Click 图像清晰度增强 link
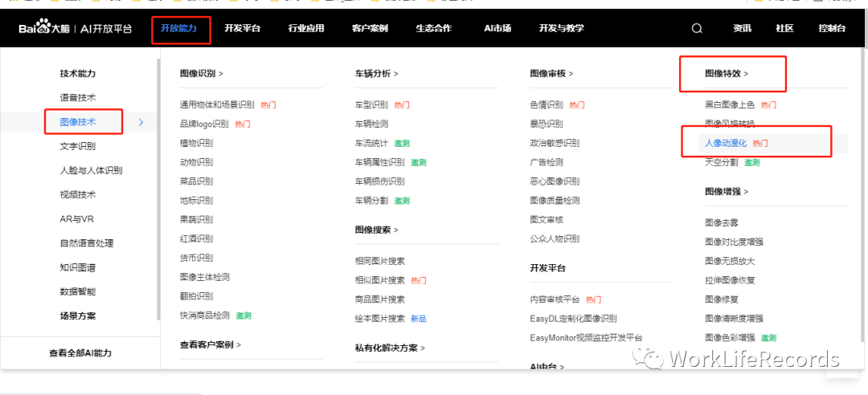The height and width of the screenshot is (395, 868). click(x=734, y=319)
